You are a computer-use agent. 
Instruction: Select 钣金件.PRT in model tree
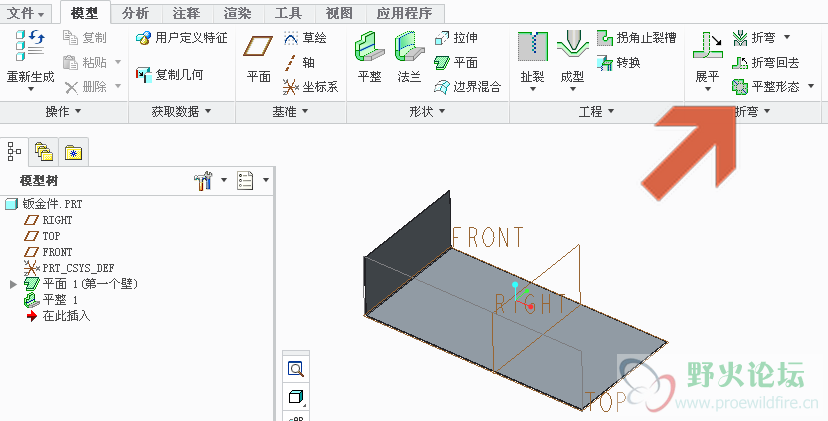44,204
